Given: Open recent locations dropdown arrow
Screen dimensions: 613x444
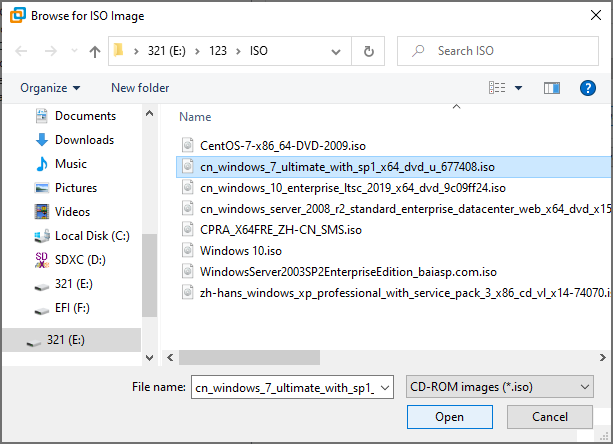Looking at the screenshot, I should tap(74, 51).
